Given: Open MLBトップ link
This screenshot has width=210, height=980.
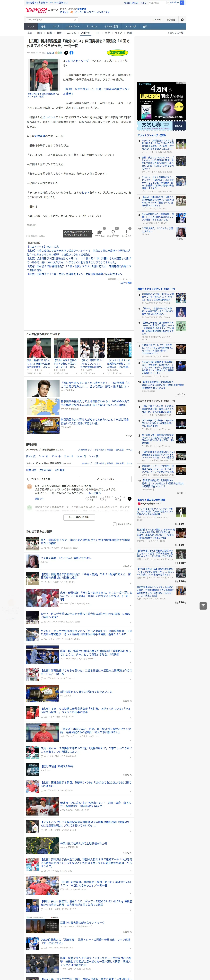Looking at the screenshot, I should 87,463.
